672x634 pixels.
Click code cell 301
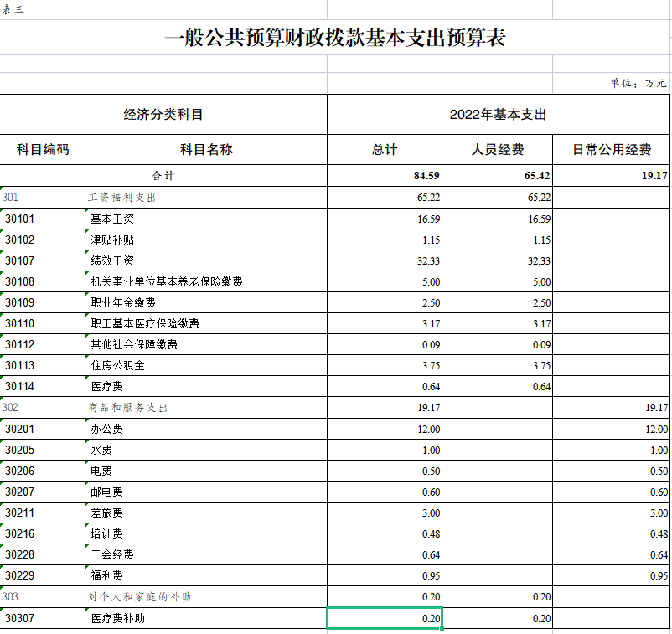(43, 198)
